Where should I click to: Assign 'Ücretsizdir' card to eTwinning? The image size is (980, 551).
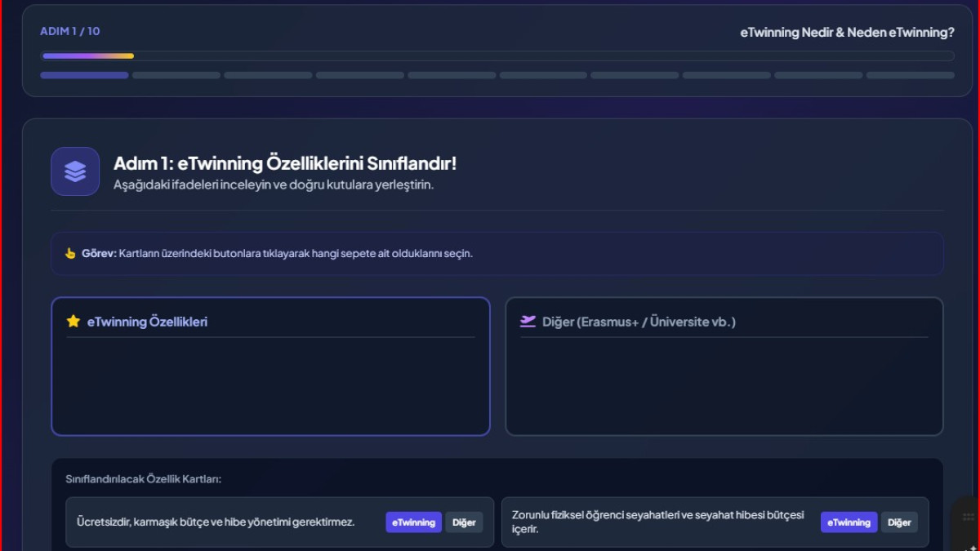pos(413,522)
